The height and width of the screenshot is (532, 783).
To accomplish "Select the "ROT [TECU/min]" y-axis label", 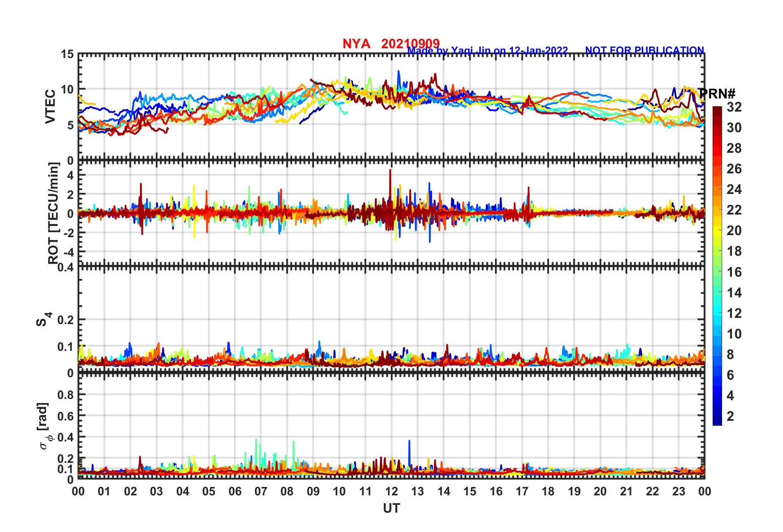I will [54, 213].
